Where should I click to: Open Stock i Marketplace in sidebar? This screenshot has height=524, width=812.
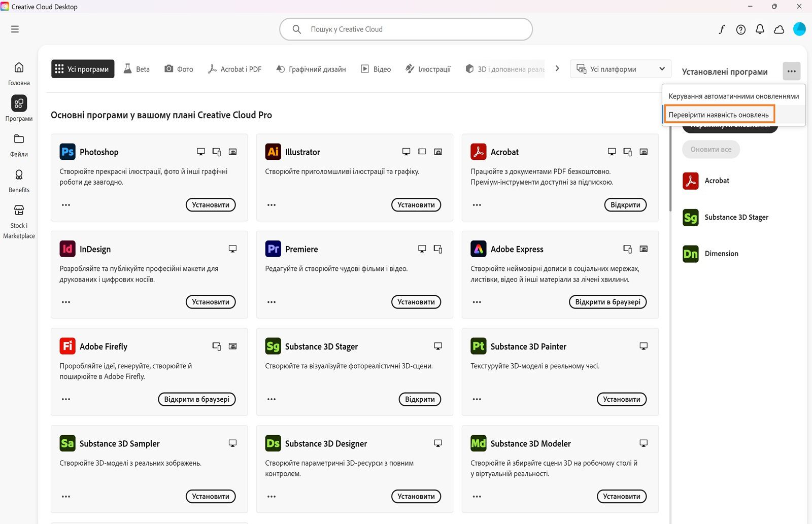click(19, 222)
